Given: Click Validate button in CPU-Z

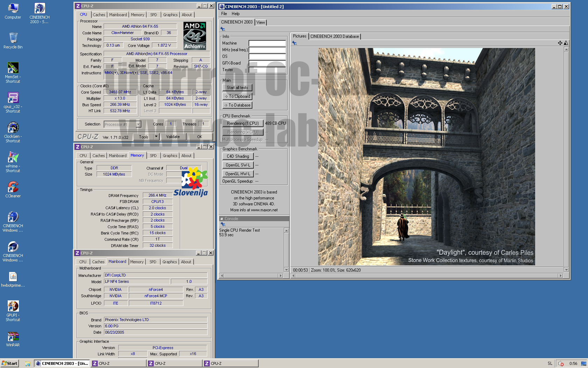Looking at the screenshot, I should 173,137.
